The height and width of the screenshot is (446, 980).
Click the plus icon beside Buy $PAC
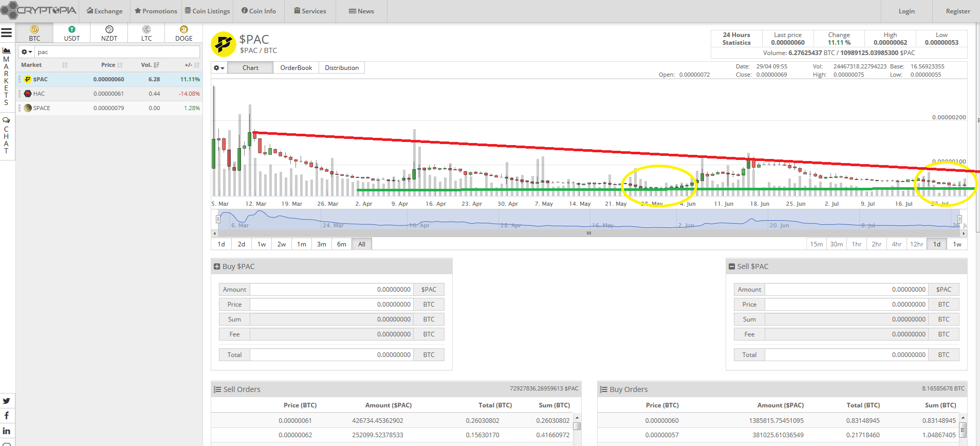click(x=217, y=266)
